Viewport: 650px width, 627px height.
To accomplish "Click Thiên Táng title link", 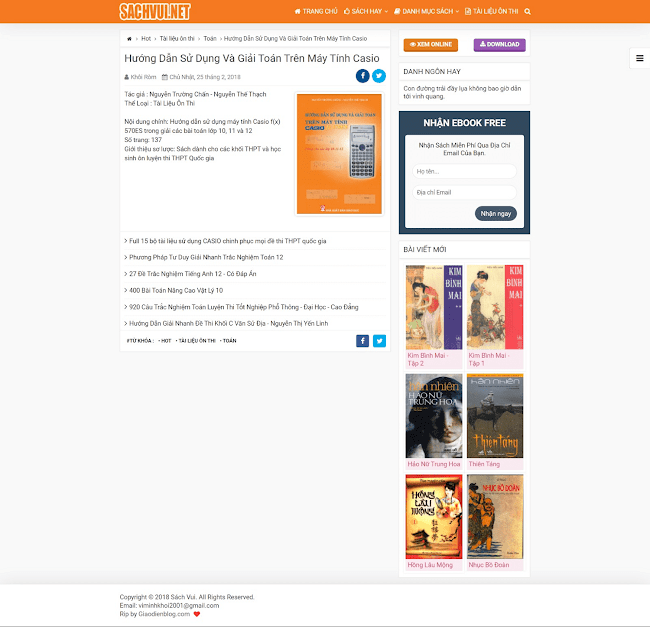I will pos(484,464).
